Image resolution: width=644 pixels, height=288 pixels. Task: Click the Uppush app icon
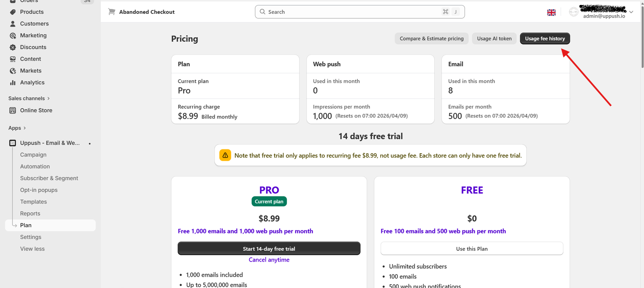(13, 143)
